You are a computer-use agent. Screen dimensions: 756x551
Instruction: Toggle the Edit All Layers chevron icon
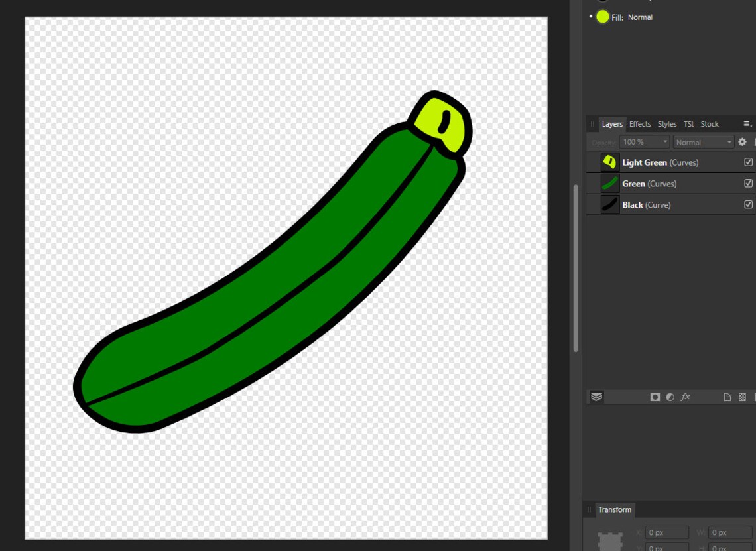tap(597, 397)
